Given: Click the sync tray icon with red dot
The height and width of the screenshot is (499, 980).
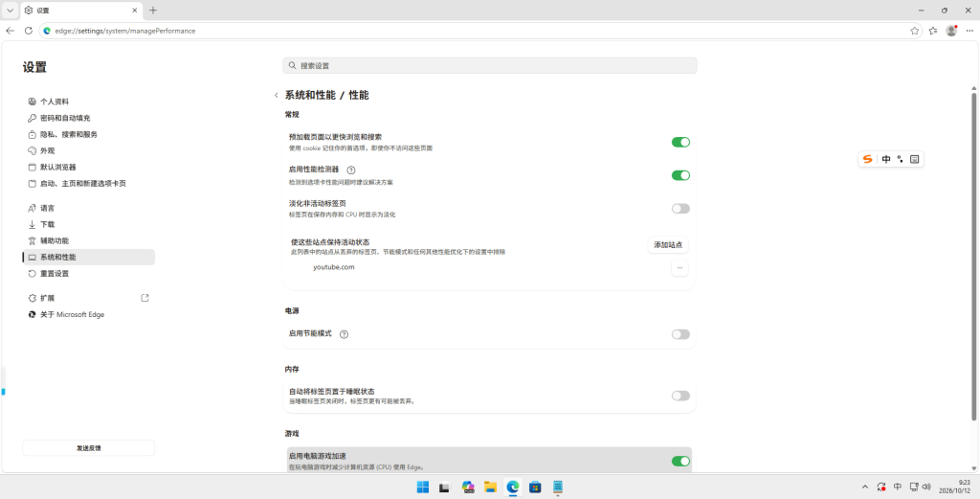Looking at the screenshot, I should pos(881,487).
